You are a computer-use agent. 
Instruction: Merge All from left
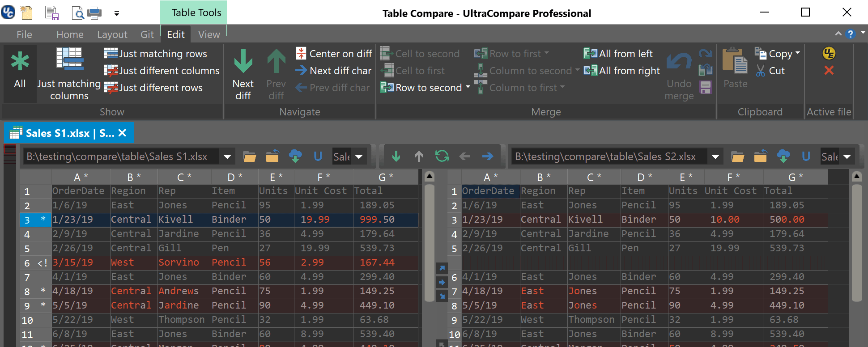(618, 54)
